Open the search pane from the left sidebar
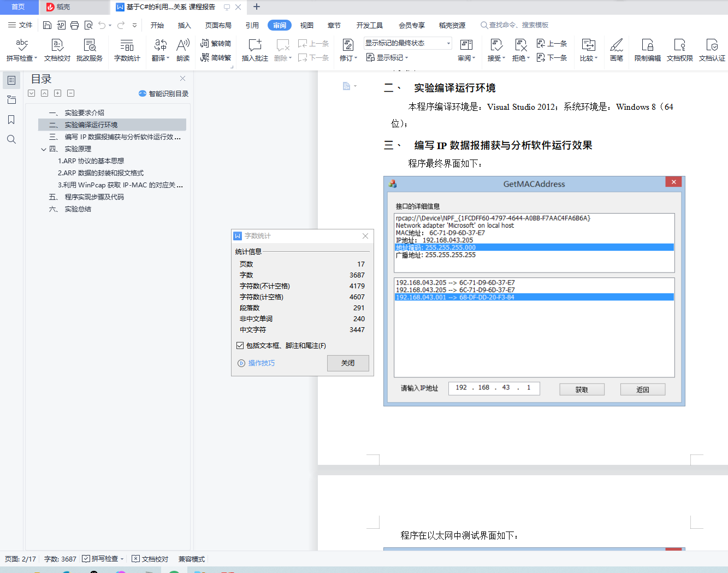 click(11, 139)
